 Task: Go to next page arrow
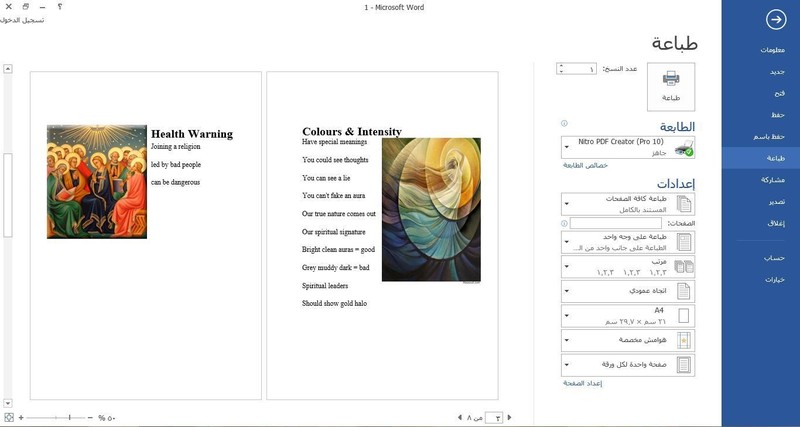click(509, 418)
